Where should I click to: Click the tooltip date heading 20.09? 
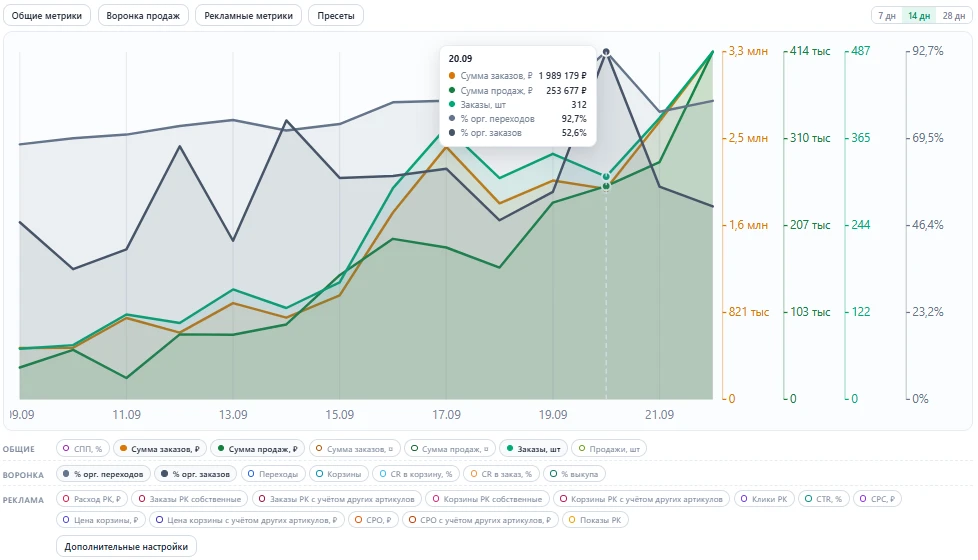(460, 59)
